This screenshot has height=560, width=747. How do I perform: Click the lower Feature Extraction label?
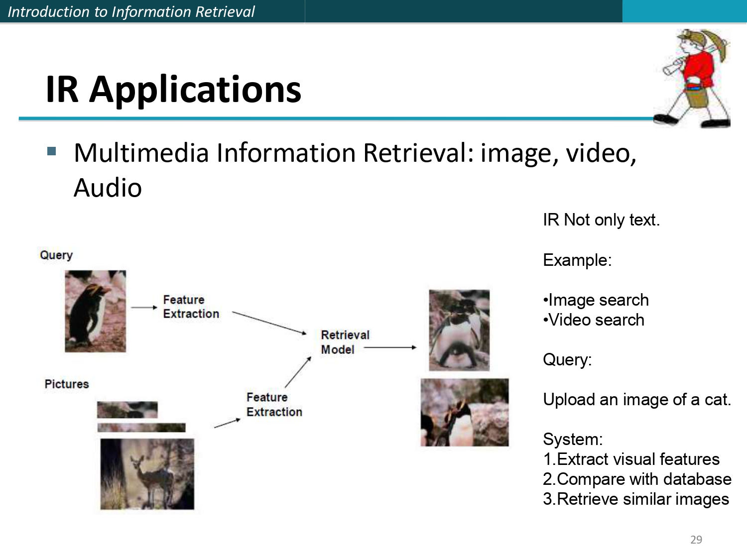pos(274,405)
